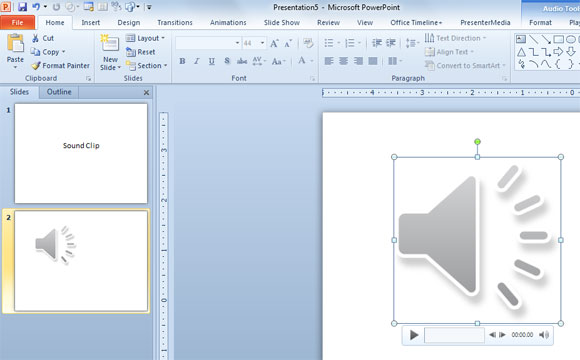Toggle text Shadow formatting
This screenshot has height=360, width=580.
tap(227, 61)
